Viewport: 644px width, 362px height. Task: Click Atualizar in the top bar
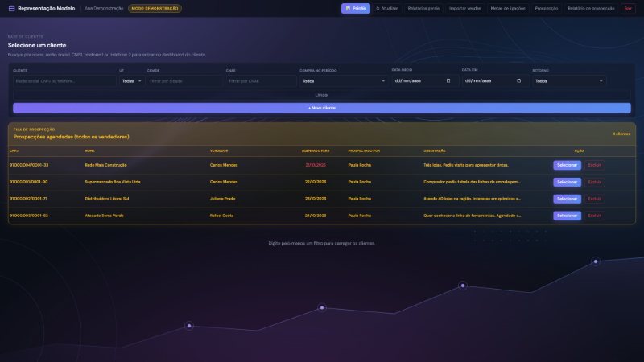[387, 8]
